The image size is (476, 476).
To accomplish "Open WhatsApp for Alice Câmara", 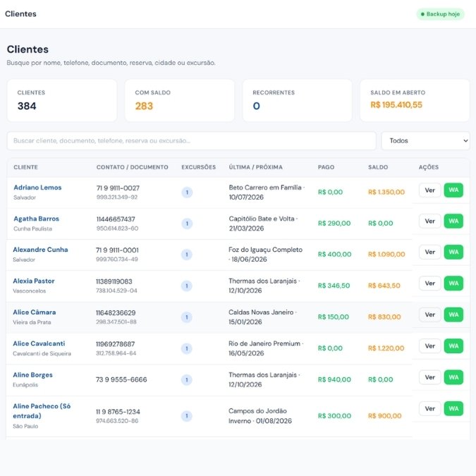I will click(453, 315).
